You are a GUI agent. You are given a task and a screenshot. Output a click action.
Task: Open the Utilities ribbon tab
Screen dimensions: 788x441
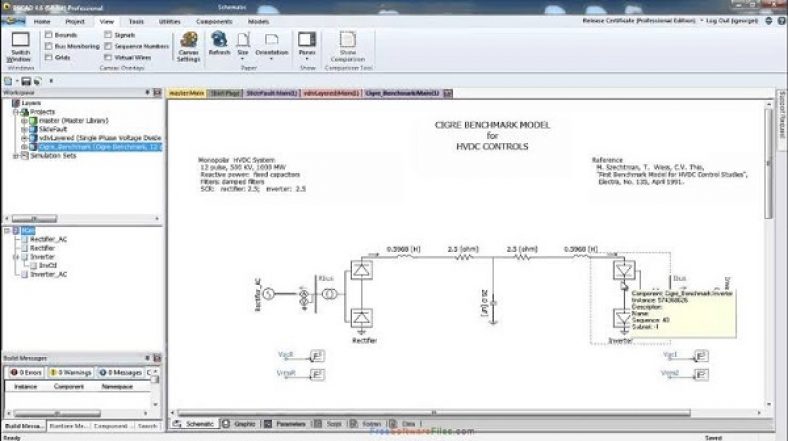[170, 22]
